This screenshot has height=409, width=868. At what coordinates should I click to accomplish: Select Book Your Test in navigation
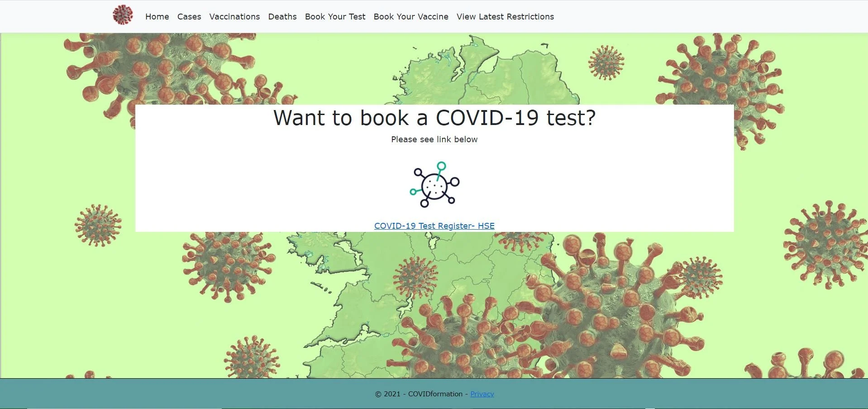tap(335, 17)
